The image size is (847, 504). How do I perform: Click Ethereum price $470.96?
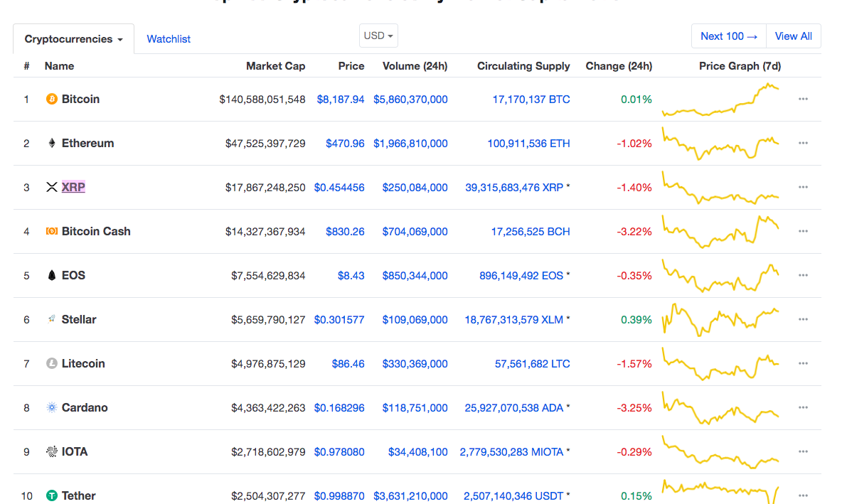point(345,144)
